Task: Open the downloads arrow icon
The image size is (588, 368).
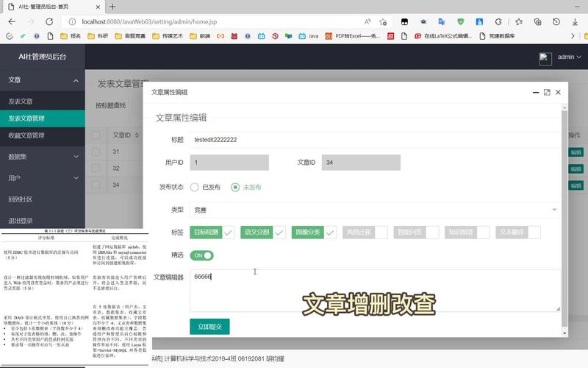Action: [x=575, y=22]
